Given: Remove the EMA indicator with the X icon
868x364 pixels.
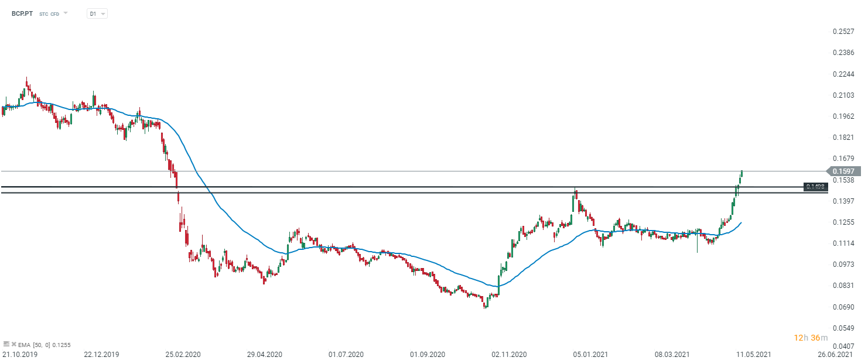Looking at the screenshot, I should pyautogui.click(x=13, y=344).
